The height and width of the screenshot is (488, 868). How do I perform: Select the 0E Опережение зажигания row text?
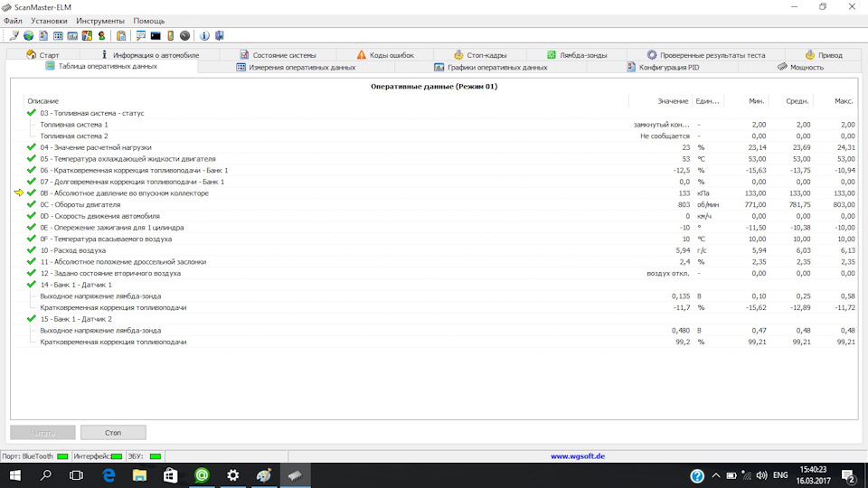(112, 228)
